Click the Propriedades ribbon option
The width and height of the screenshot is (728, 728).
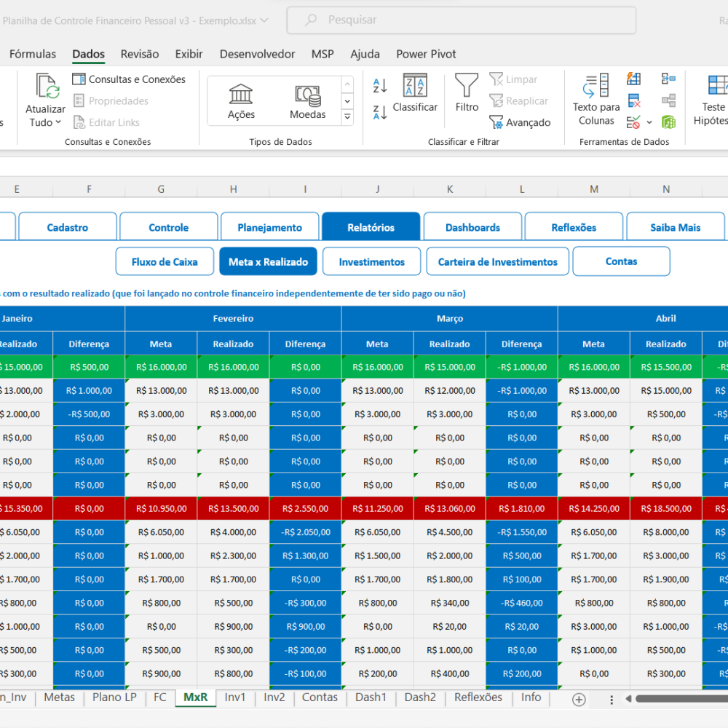(x=111, y=100)
